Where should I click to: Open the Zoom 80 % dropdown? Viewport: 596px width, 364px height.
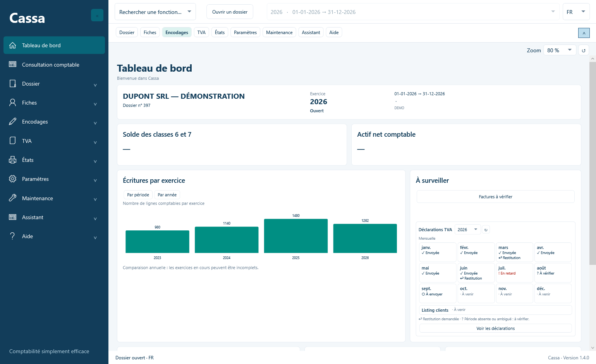pyautogui.click(x=560, y=50)
